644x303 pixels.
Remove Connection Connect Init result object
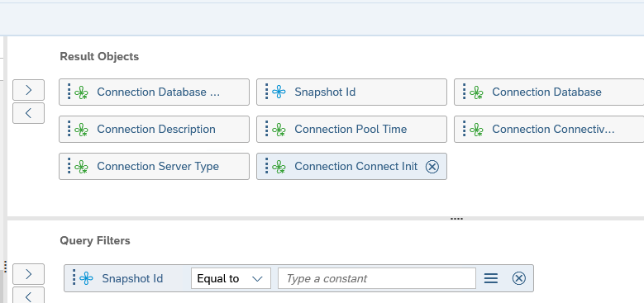[x=432, y=167]
